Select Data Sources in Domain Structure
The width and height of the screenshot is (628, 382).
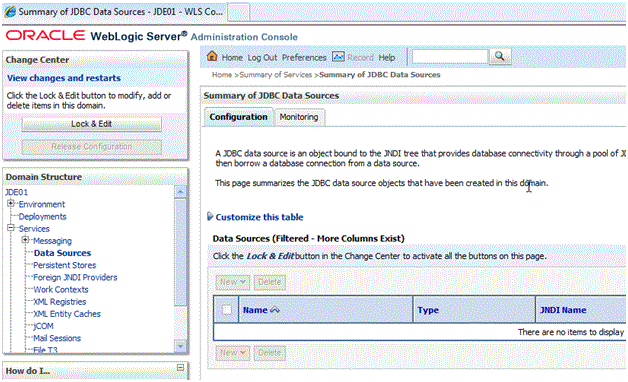pyautogui.click(x=62, y=253)
